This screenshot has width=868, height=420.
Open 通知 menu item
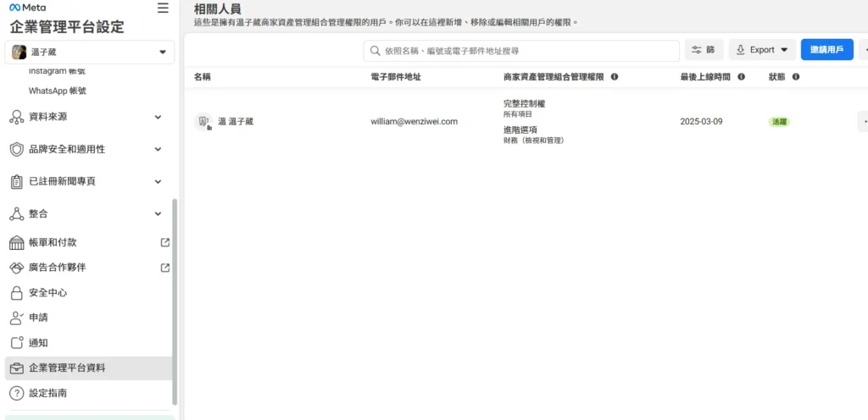pyautogui.click(x=88, y=343)
